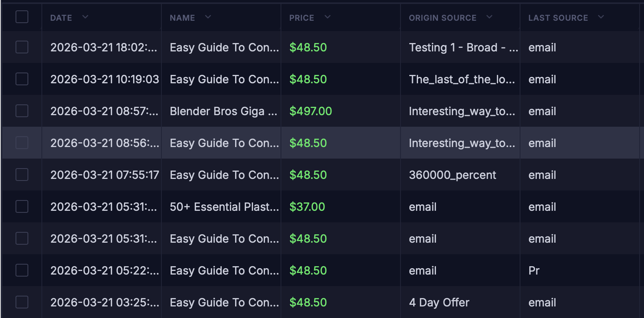
Task: Click 'Interesting_way_to...' in the 08:56 row
Action: [462, 143]
